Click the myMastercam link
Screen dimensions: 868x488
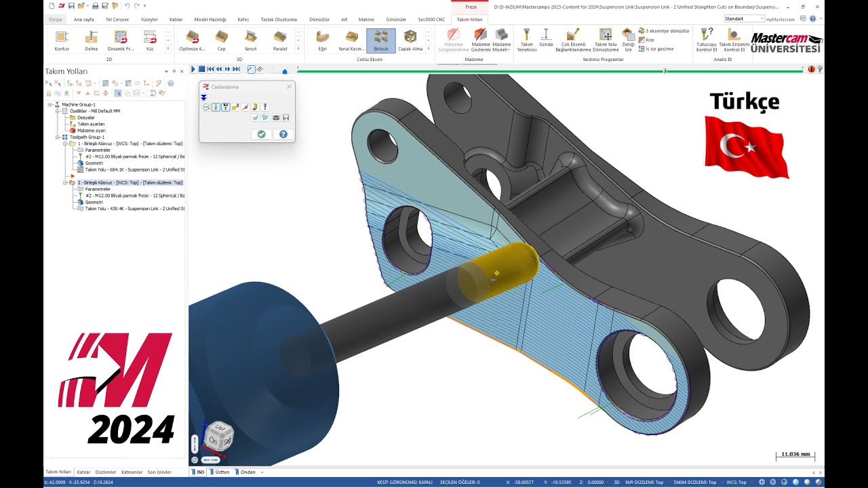click(780, 19)
